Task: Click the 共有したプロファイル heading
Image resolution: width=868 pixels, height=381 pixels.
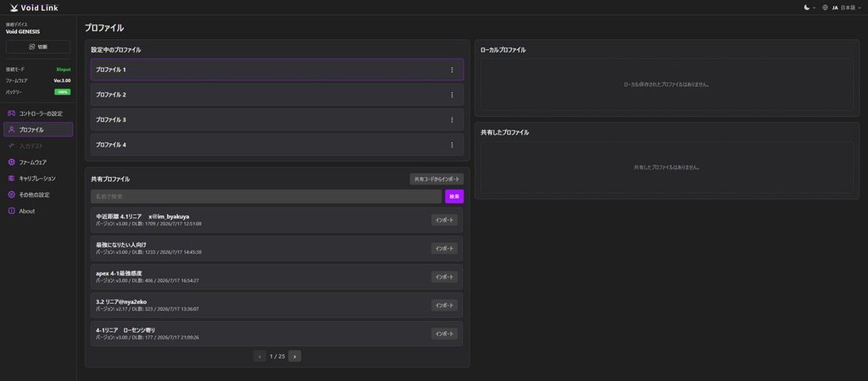Action: 505,133
